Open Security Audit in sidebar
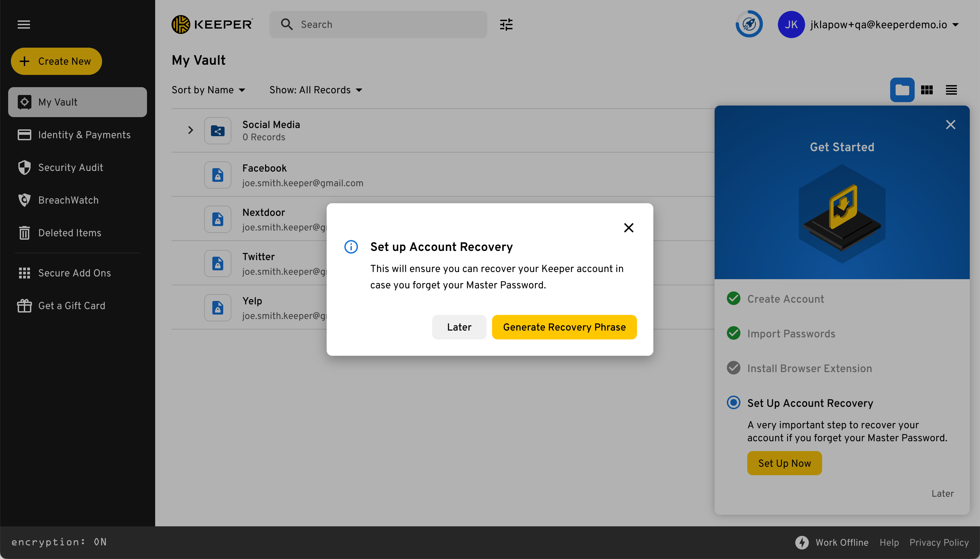The width and height of the screenshot is (980, 559). point(70,168)
